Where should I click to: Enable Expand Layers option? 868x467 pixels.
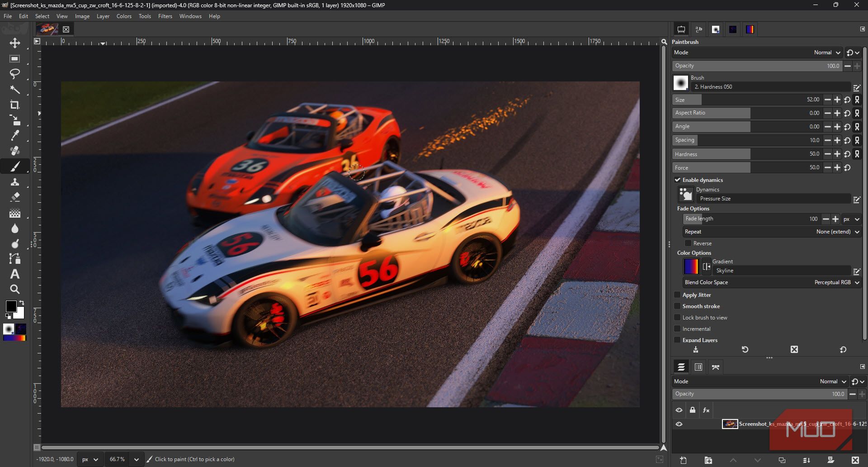click(677, 340)
